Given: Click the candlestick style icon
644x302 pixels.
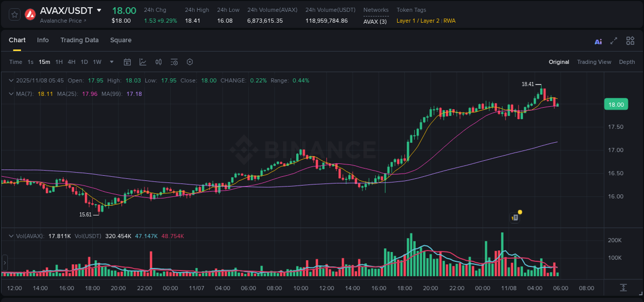Looking at the screenshot, I should tap(158, 61).
